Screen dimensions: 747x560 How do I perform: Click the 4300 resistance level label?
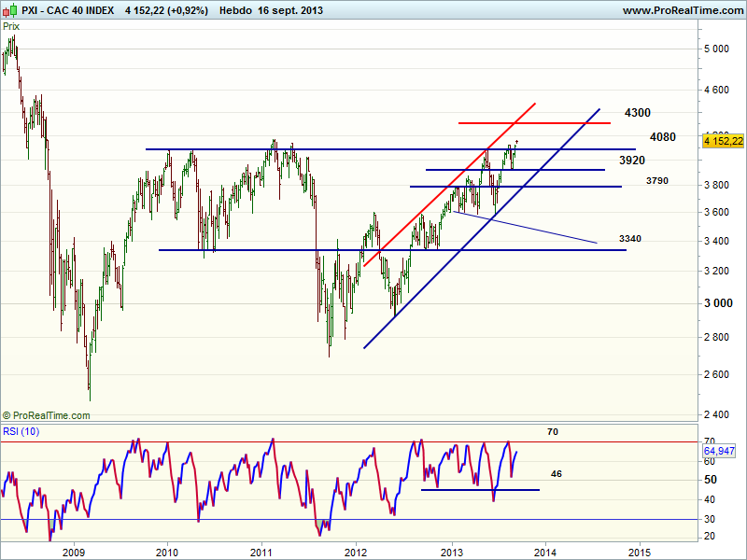pyautogui.click(x=638, y=113)
